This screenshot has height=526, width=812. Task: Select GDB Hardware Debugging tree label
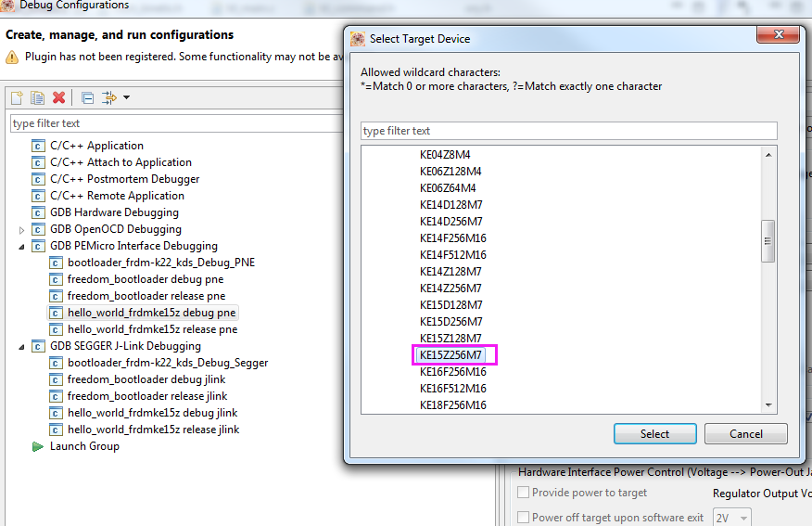114,212
